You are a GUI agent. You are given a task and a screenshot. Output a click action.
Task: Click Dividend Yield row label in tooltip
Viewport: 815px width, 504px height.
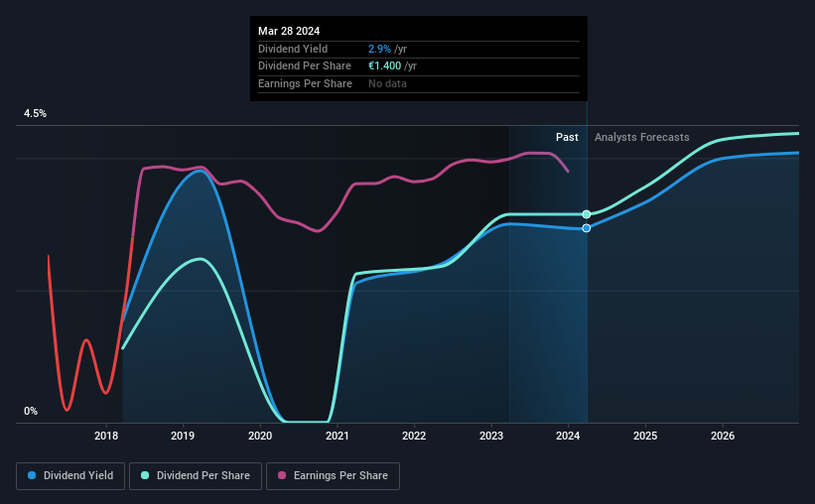coord(293,49)
